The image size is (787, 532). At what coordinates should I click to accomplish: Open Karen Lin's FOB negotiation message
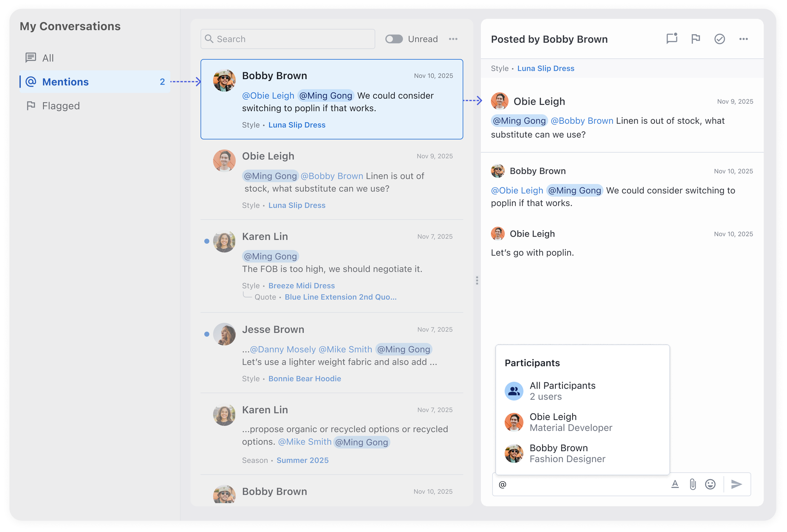click(332, 269)
